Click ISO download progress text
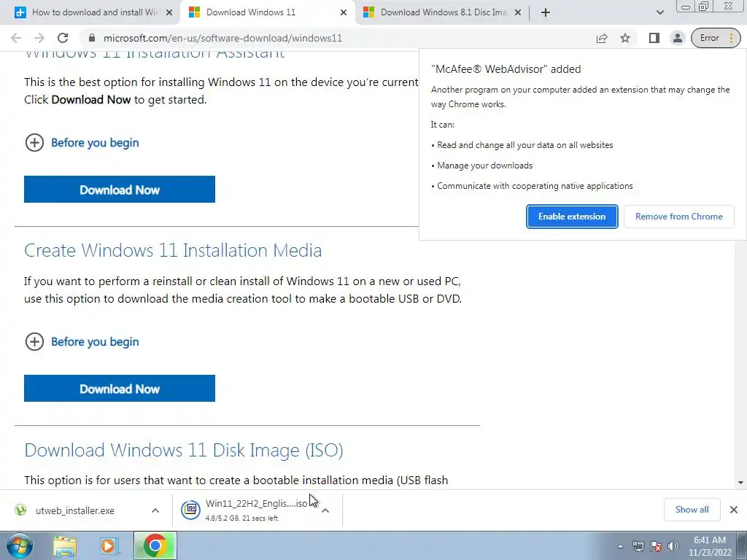 point(241,518)
